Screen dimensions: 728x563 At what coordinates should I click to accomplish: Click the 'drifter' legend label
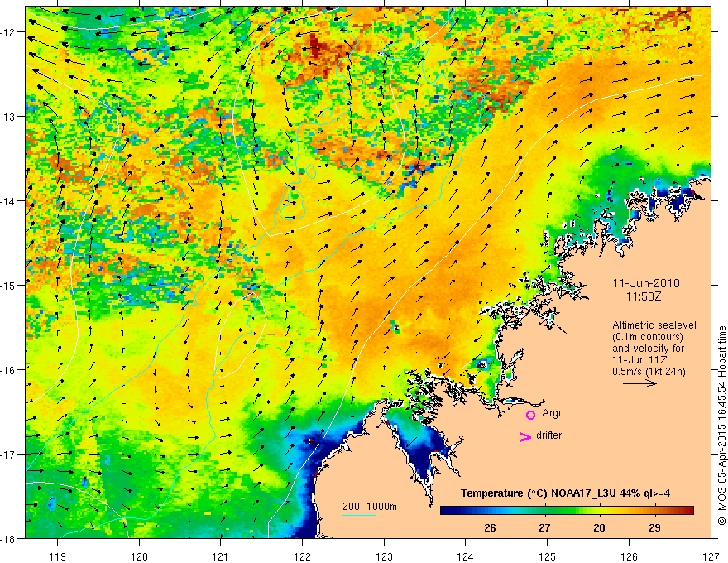pos(548,435)
